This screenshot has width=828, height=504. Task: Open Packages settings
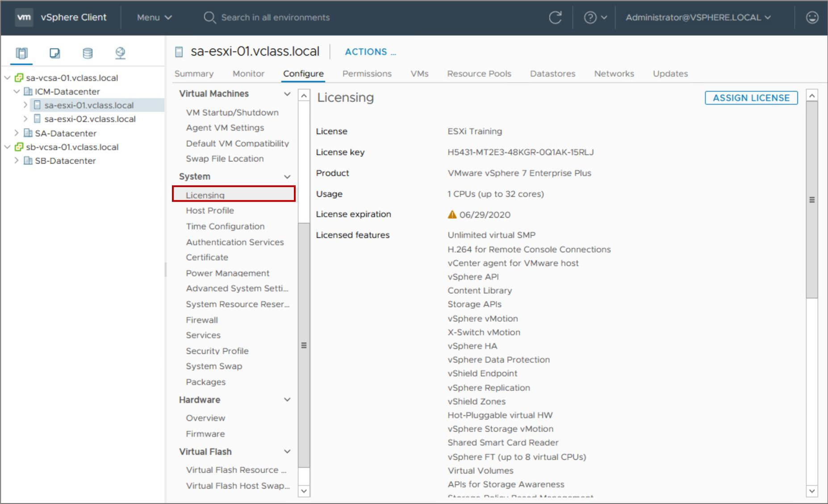pos(205,382)
